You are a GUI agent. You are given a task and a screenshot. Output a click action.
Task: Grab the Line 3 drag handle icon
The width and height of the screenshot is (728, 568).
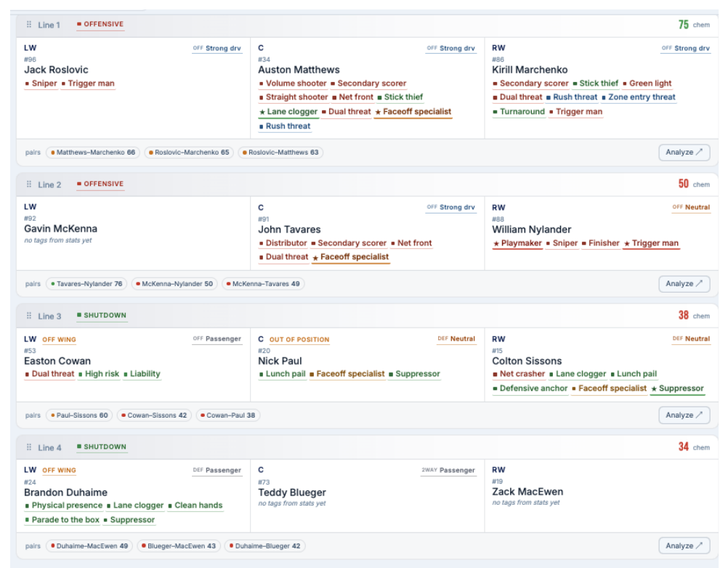point(29,315)
